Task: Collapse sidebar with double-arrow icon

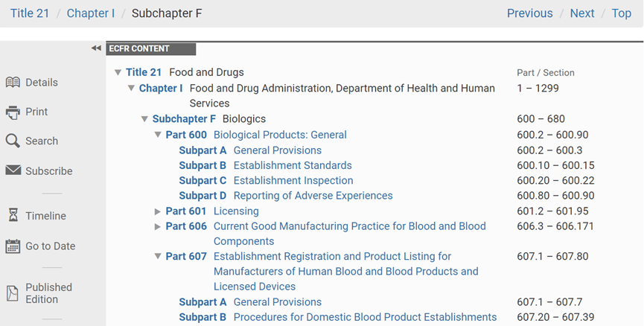Action: (x=96, y=48)
